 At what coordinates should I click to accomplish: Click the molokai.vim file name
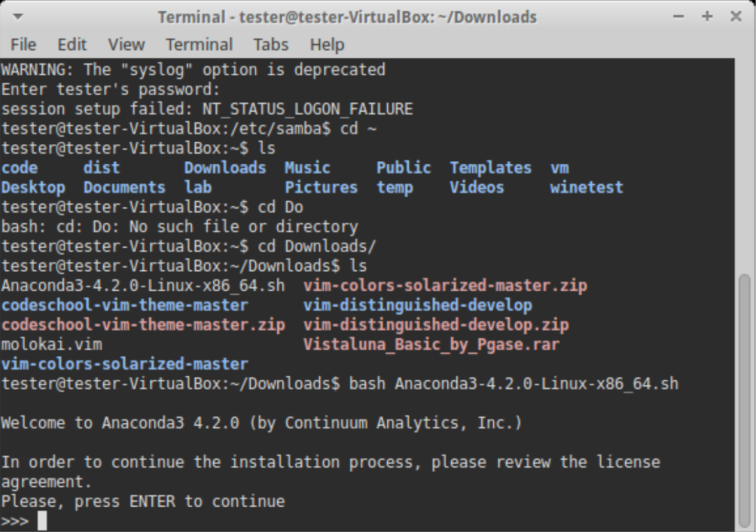coord(51,345)
